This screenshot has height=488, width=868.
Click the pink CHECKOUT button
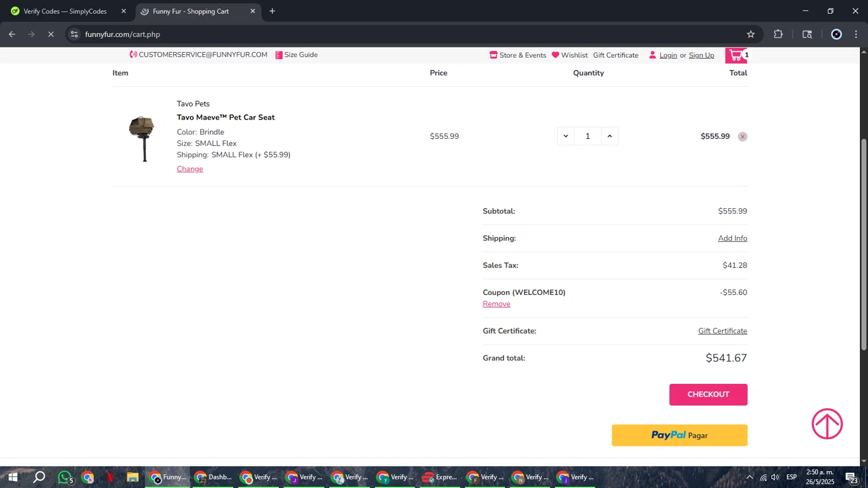(708, 394)
